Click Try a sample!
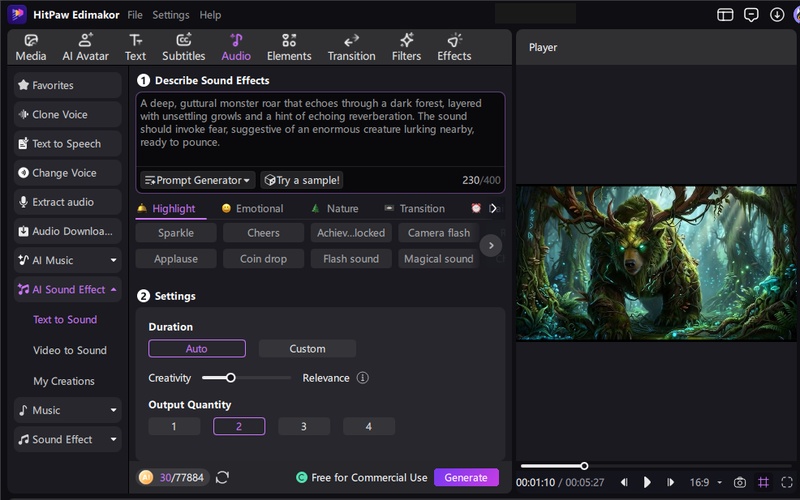Viewport: 800px width, 500px height. tap(302, 180)
